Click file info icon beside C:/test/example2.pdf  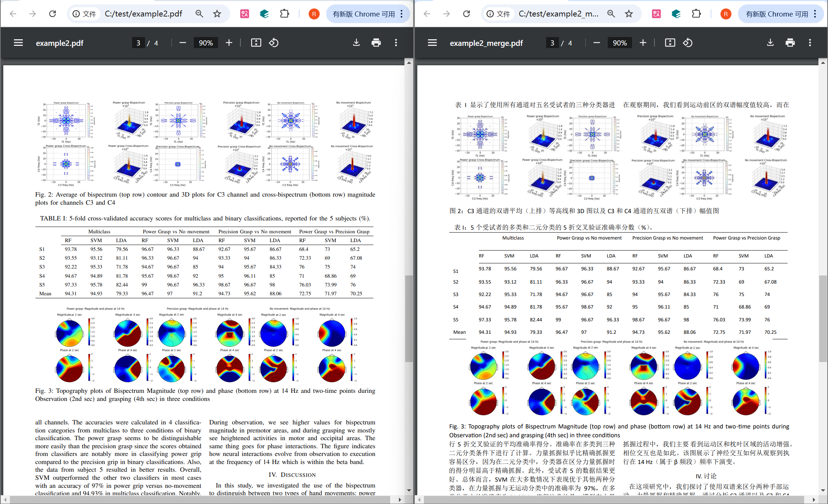(76, 14)
